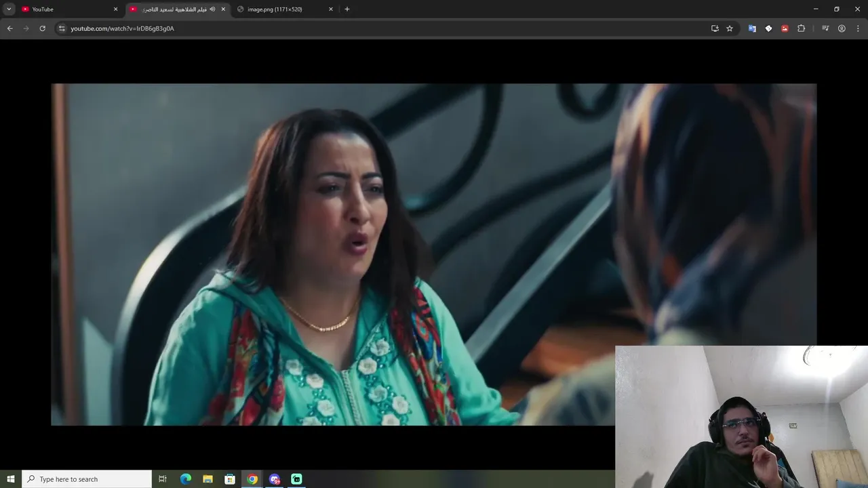Open Discord from the taskbar
The image size is (868, 488).
click(x=275, y=479)
